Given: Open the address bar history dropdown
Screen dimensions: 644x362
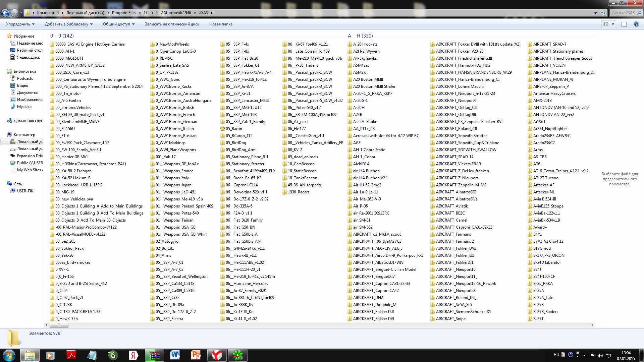Looking at the screenshot, I should [x=595, y=13].
